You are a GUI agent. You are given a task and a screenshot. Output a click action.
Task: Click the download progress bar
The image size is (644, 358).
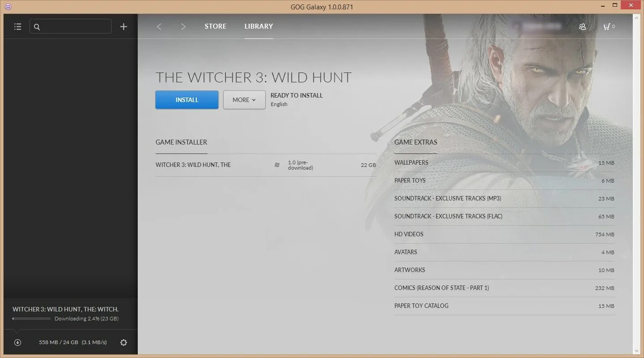31,319
